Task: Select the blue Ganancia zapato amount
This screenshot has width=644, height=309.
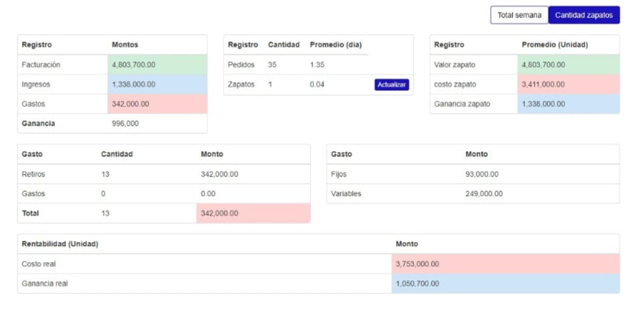Action: click(x=568, y=104)
